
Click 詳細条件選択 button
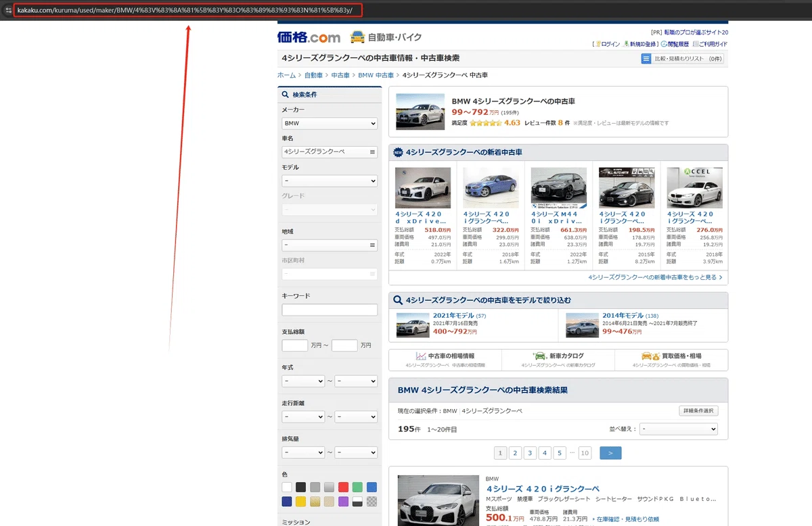698,411
